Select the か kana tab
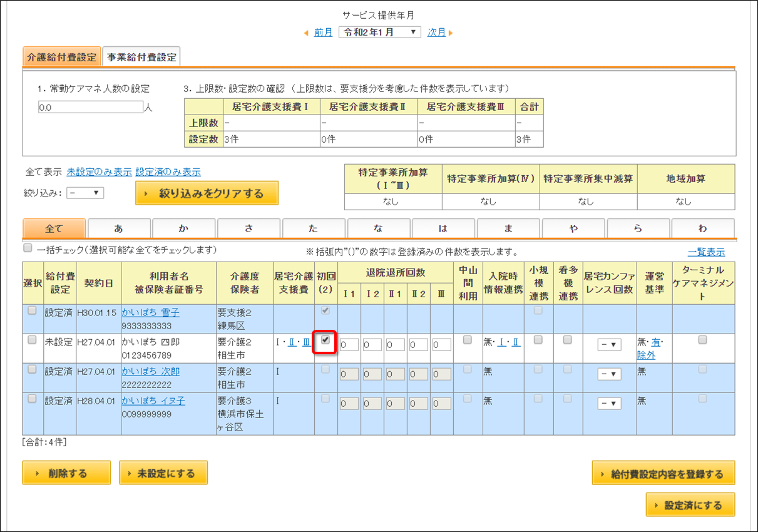Image resolution: width=758 pixels, height=532 pixels. click(183, 228)
